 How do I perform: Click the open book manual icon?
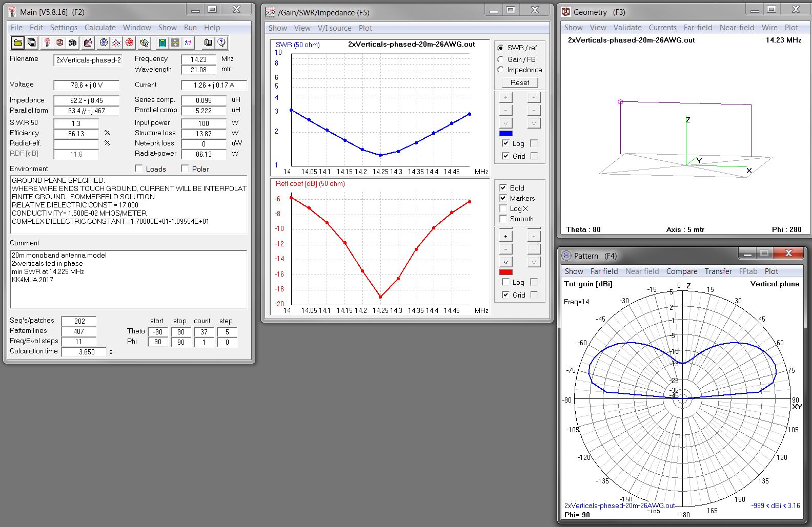click(208, 43)
